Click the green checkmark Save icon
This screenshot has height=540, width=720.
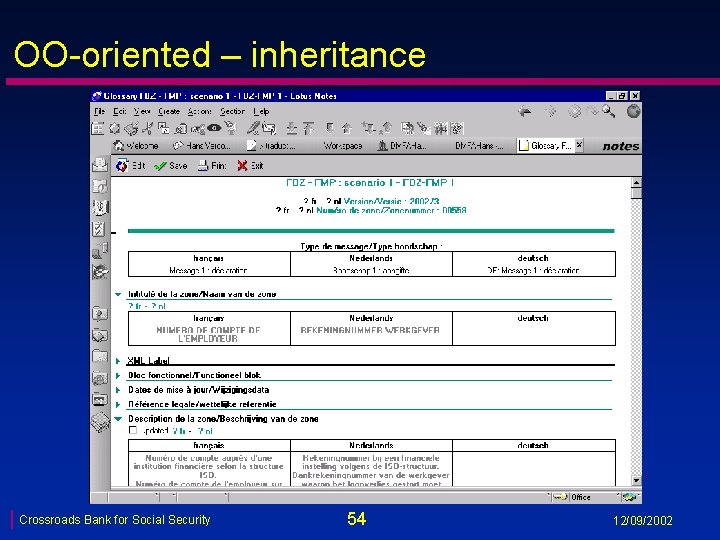160,166
